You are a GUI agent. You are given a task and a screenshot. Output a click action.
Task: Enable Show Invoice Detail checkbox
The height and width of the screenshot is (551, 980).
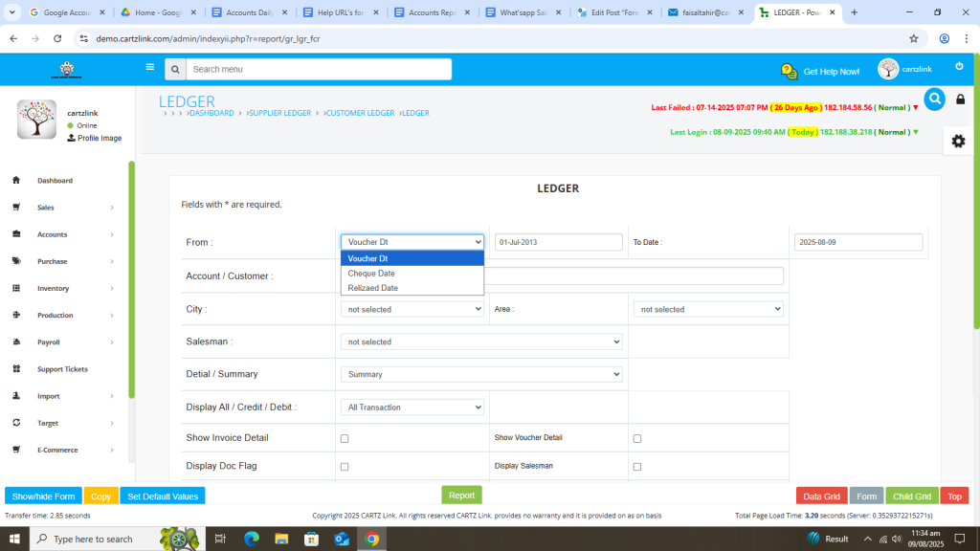[x=345, y=438]
